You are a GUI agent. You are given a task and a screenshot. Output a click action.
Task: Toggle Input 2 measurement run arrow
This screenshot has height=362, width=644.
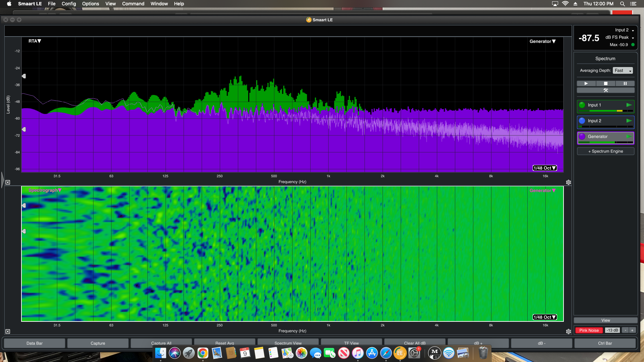629,121
